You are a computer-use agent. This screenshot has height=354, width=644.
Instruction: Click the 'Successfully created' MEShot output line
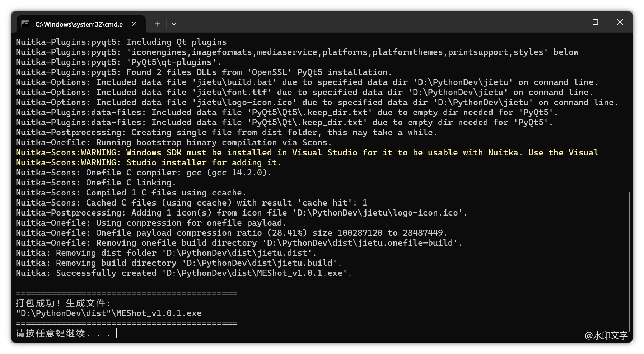coord(183,273)
